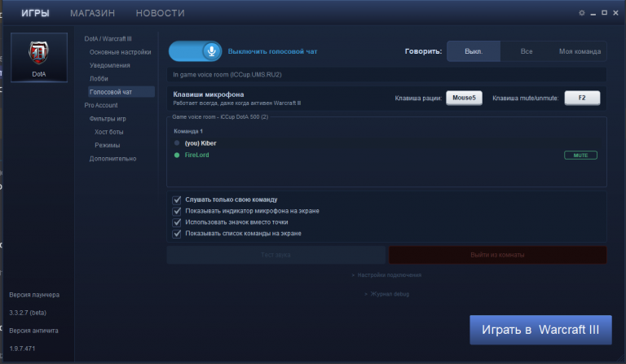The image size is (626, 364).
Task: Click the Тест звука button
Action: pos(276,255)
